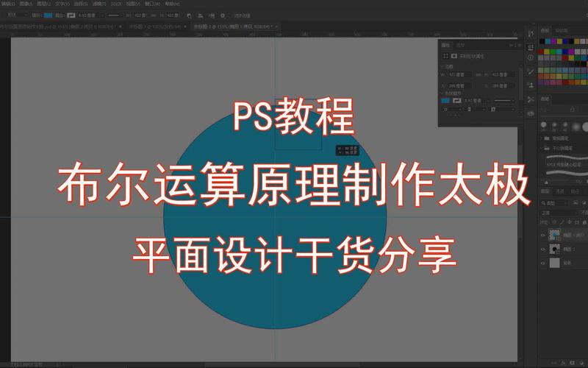This screenshot has height=368, width=588.
Task: Click the stroke swatch in properties panel
Action: point(456,101)
